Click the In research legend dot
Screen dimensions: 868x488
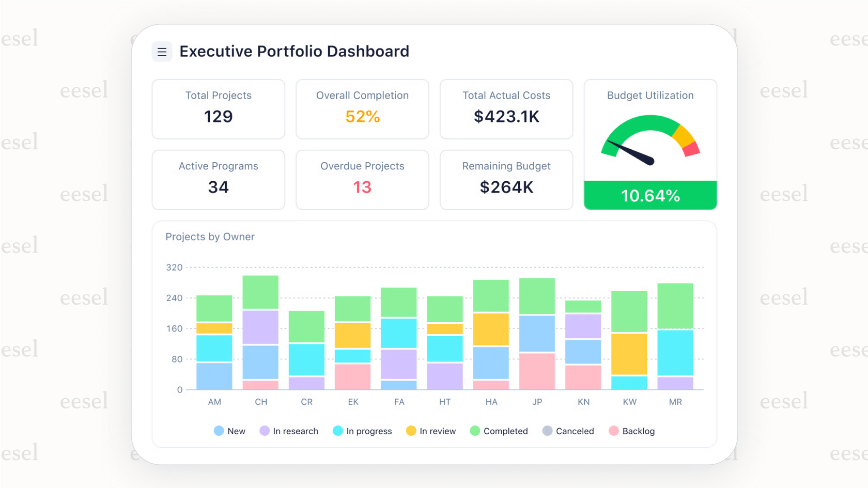click(264, 431)
